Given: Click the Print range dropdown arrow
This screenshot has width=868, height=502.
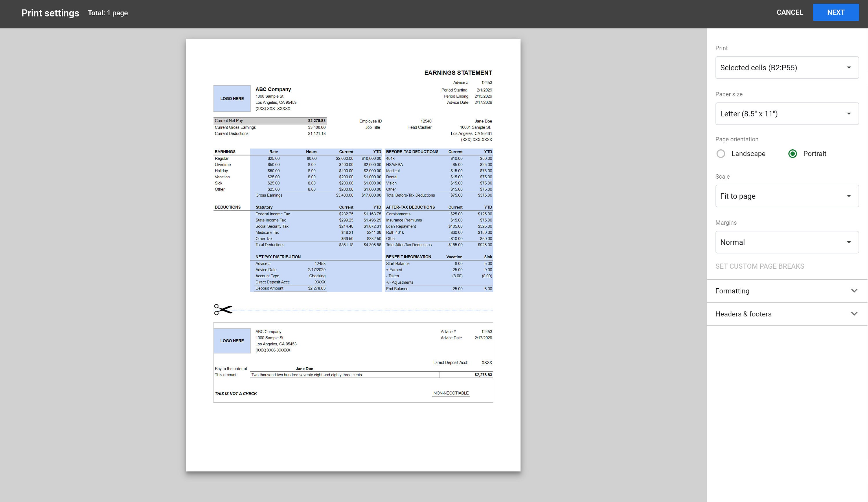Looking at the screenshot, I should pyautogui.click(x=849, y=67).
